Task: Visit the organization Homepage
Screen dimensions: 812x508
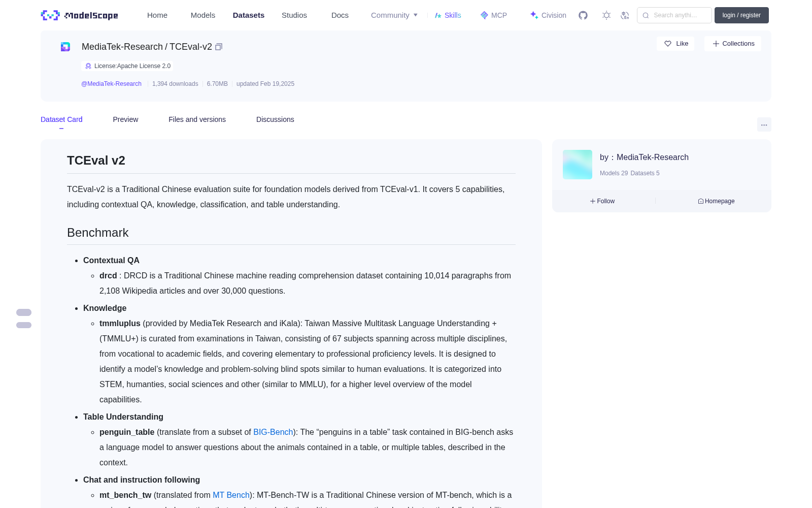Action: pos(716,201)
